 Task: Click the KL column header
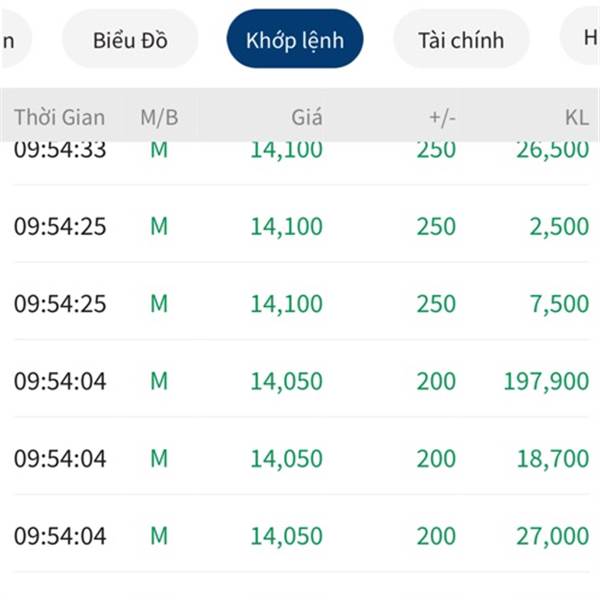pos(577,117)
